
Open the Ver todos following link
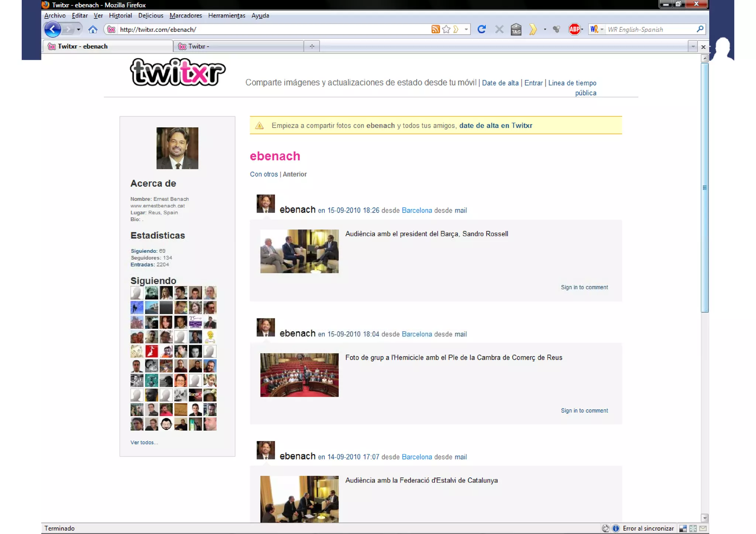[x=144, y=442]
